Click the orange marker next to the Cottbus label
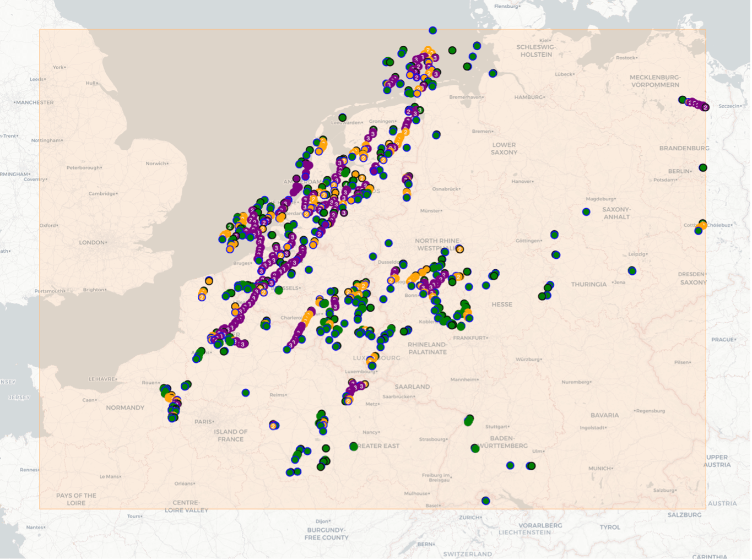752x560 pixels. click(x=702, y=225)
